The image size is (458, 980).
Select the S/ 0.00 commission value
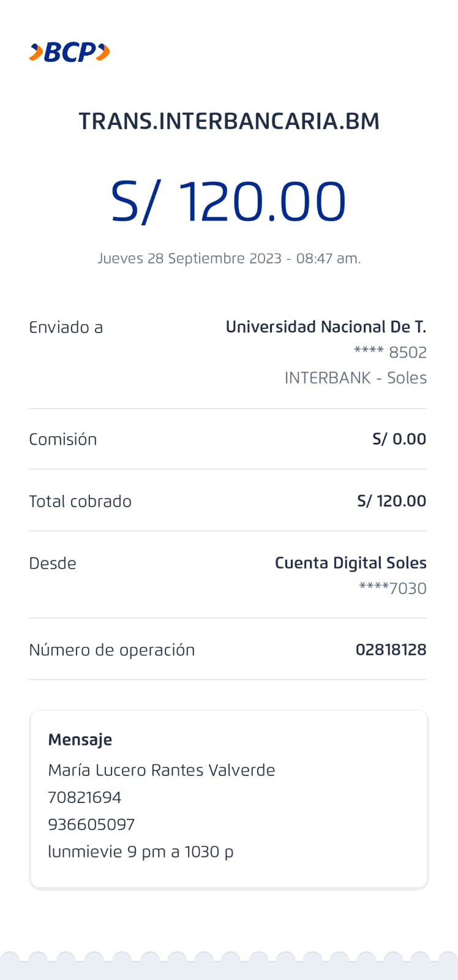(x=399, y=439)
